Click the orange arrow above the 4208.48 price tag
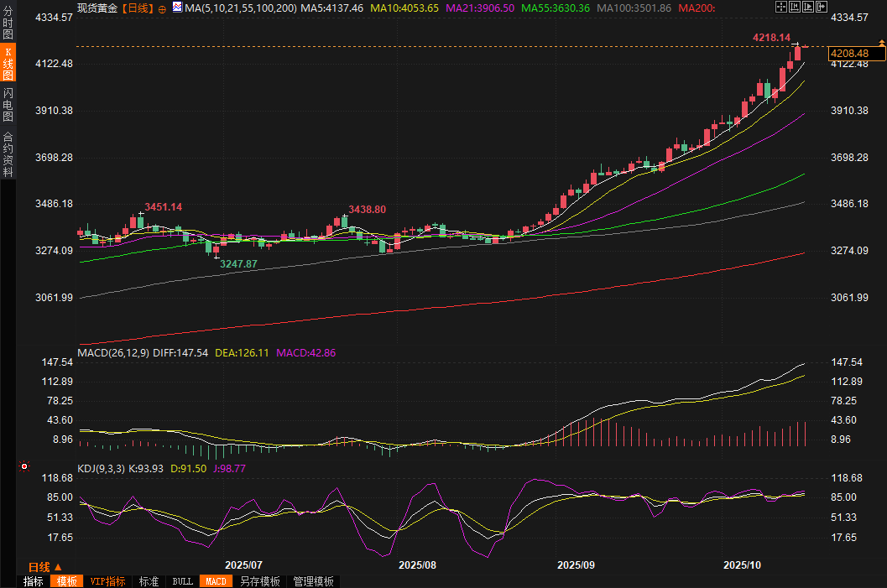 (x=880, y=42)
